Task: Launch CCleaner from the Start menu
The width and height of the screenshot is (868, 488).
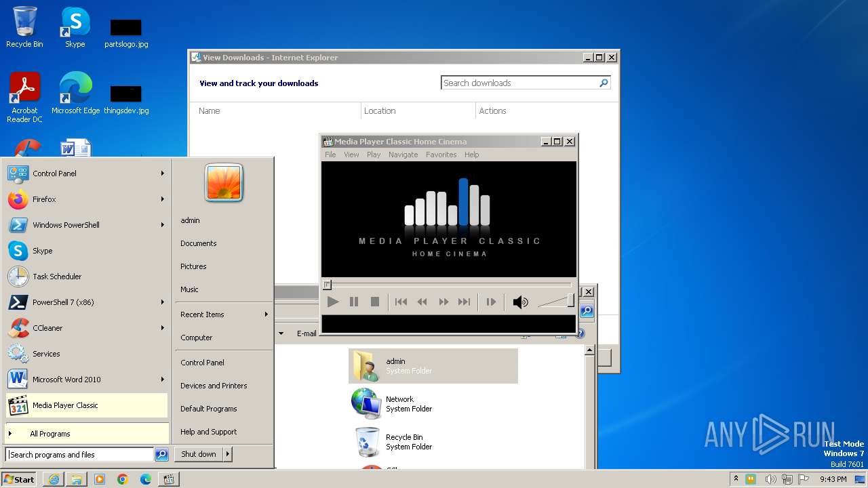Action: point(87,328)
